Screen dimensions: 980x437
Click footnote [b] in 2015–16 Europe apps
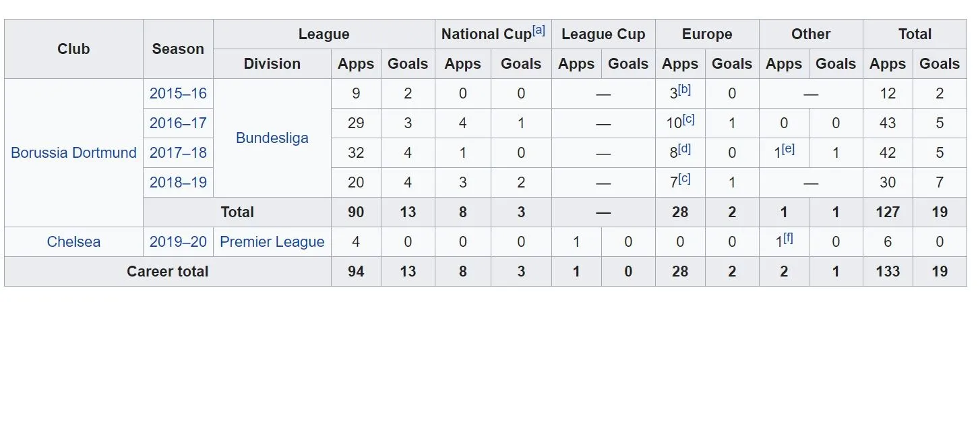coord(684,90)
